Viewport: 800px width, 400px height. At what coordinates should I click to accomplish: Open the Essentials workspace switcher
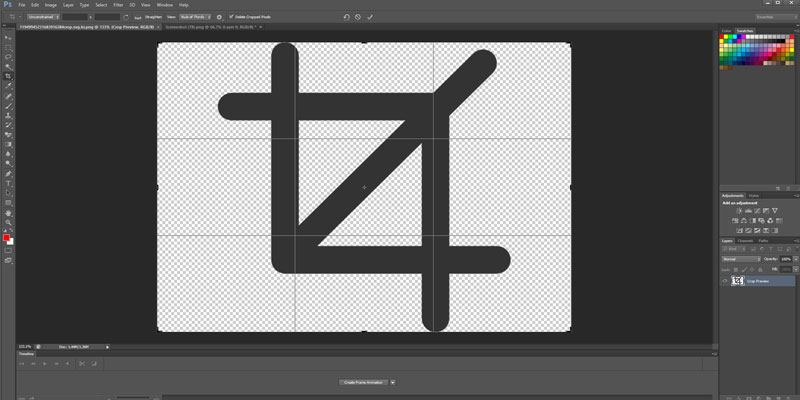coord(776,17)
